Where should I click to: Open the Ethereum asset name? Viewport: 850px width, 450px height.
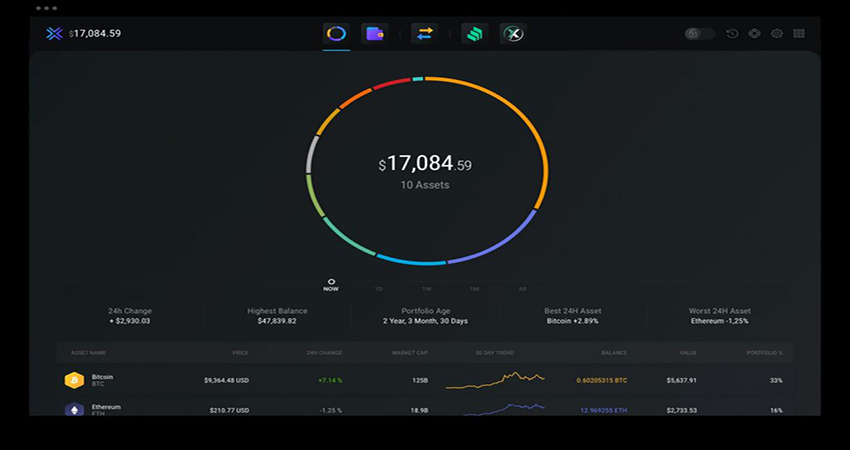[106, 407]
